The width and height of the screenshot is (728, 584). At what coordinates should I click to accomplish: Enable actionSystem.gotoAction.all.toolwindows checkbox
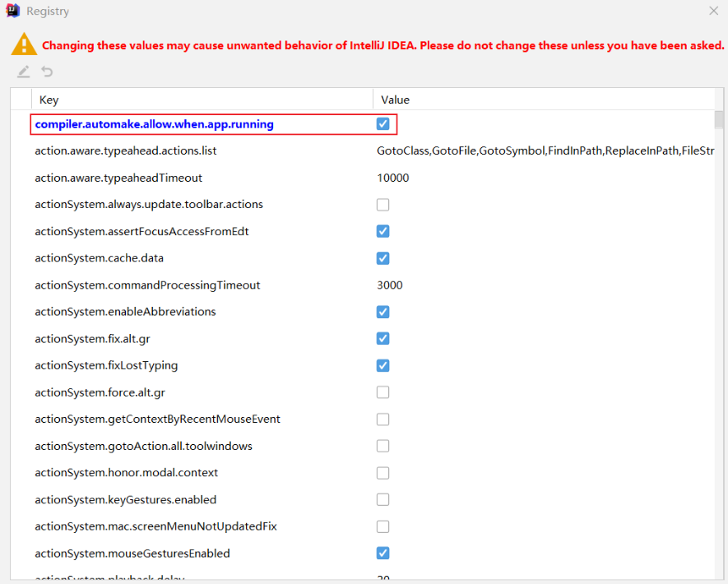(x=383, y=446)
